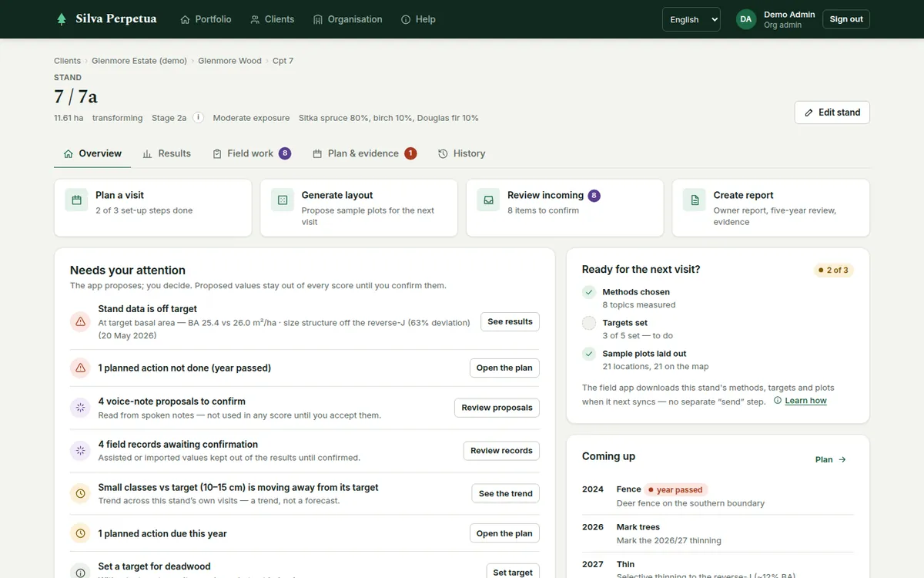Click sparkle icon beside field records awaiting confirmation
Image resolution: width=924 pixels, height=578 pixels.
80,451
